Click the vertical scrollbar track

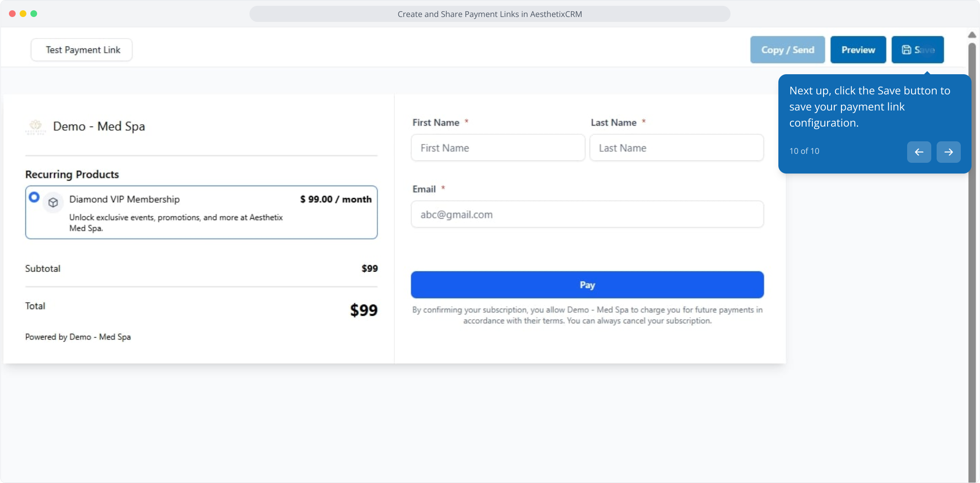coord(972,268)
